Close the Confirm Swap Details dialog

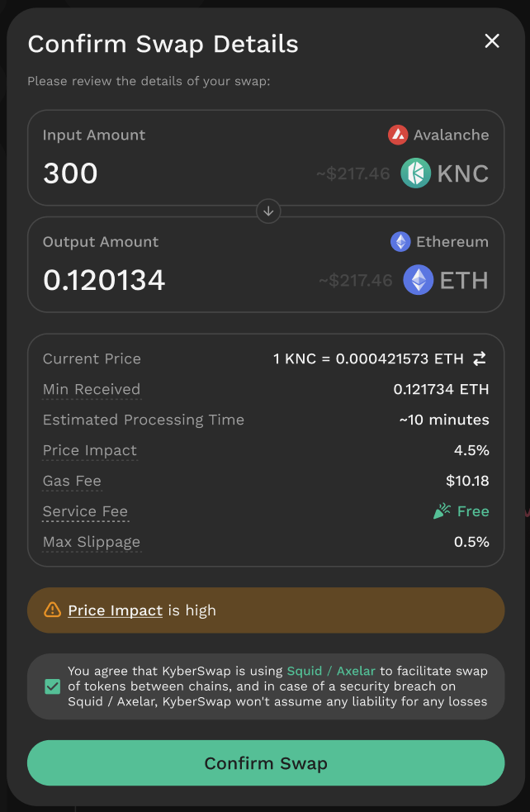tap(492, 41)
